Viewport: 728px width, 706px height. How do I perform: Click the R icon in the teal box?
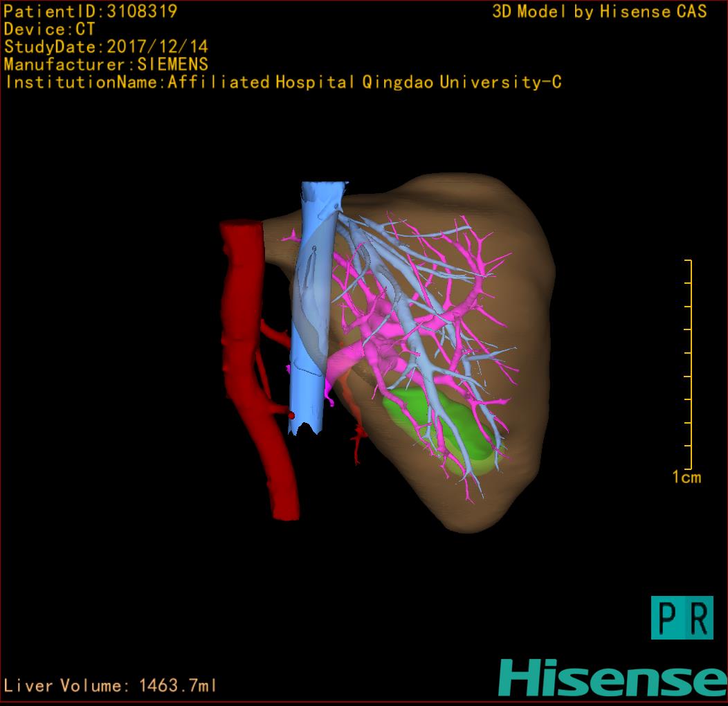click(x=698, y=618)
